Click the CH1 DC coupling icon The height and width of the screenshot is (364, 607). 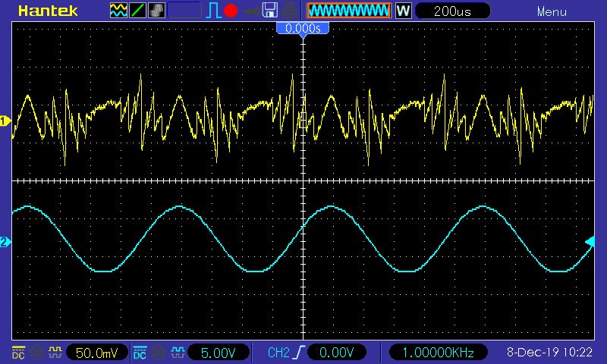click(18, 353)
